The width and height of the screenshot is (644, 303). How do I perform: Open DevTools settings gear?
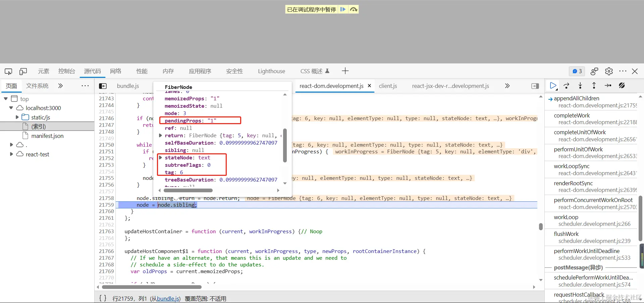coord(609,71)
